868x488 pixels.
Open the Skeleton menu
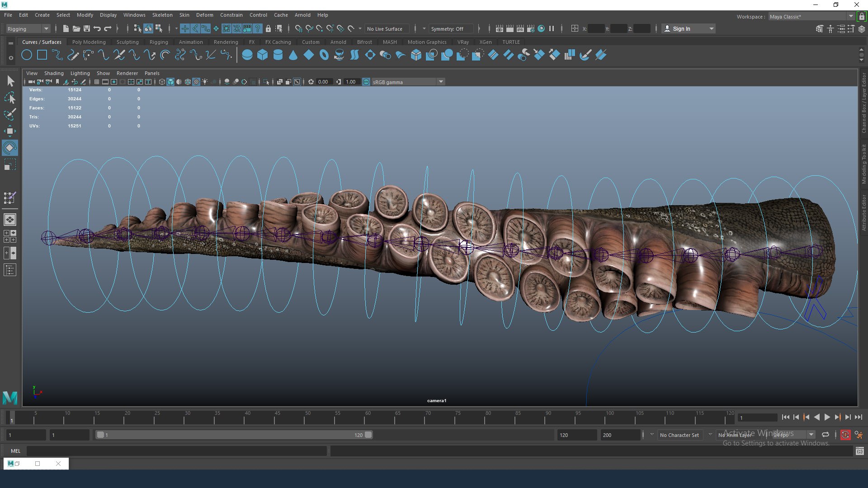tap(162, 15)
